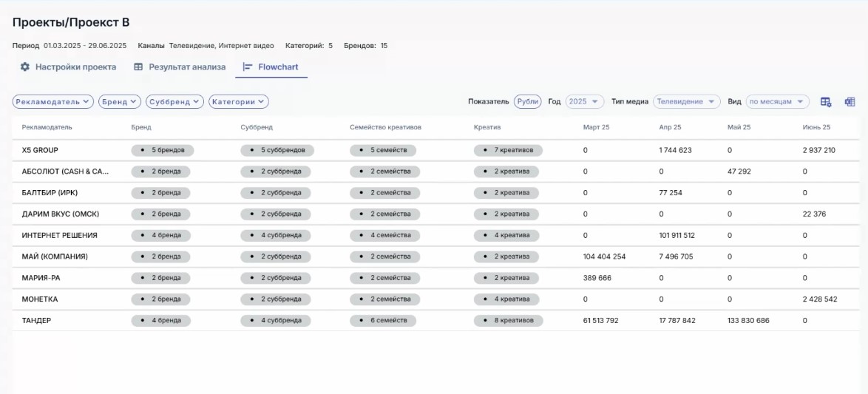The image size is (868, 394).
Task: Click the Семейство креативов column header
Action: pyautogui.click(x=386, y=127)
